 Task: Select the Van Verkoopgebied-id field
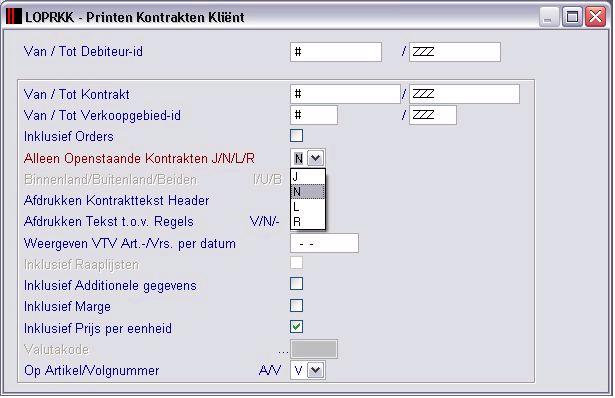pos(314,115)
